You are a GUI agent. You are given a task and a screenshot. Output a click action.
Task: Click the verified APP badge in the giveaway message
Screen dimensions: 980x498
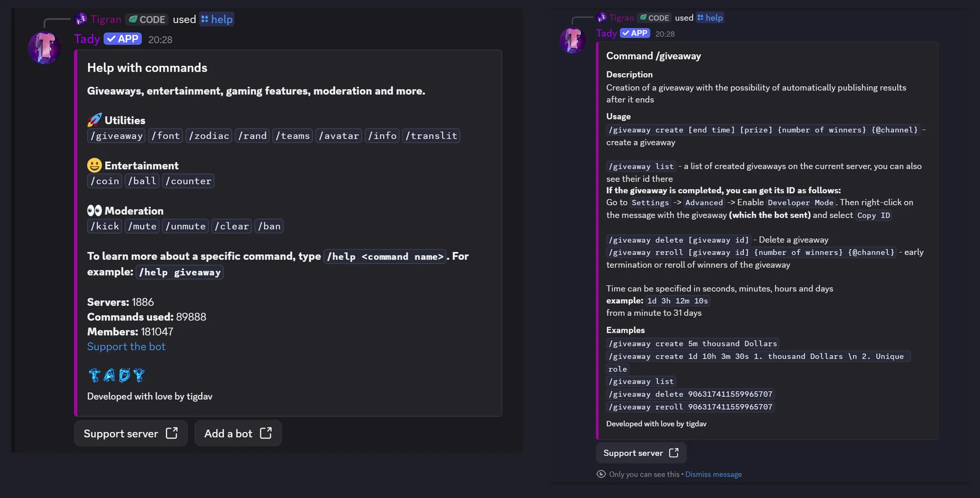(635, 33)
